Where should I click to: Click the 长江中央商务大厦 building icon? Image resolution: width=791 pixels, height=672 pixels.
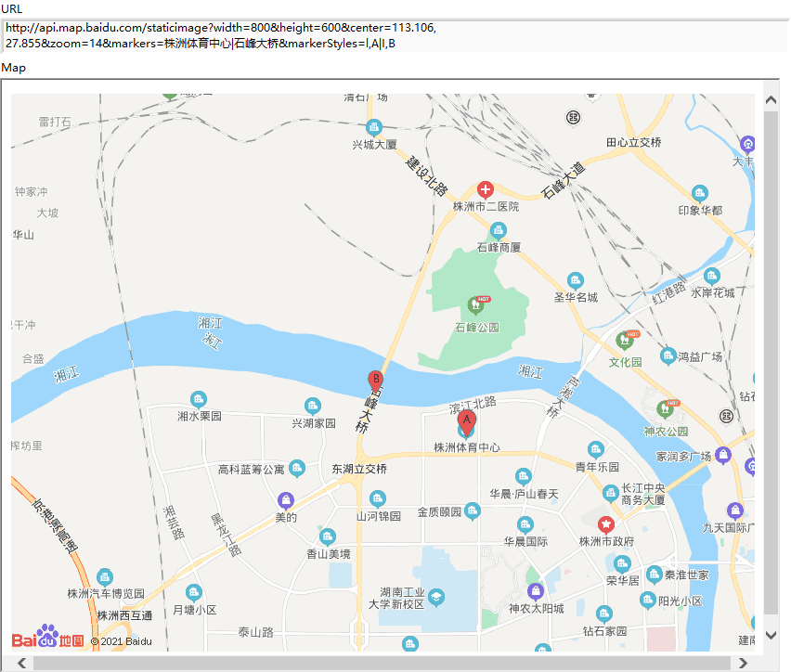pos(610,493)
